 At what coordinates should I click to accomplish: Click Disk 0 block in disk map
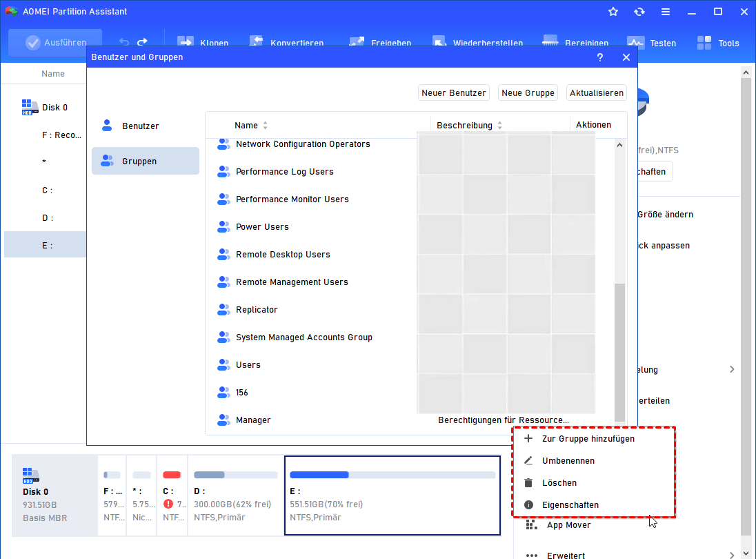pos(54,496)
